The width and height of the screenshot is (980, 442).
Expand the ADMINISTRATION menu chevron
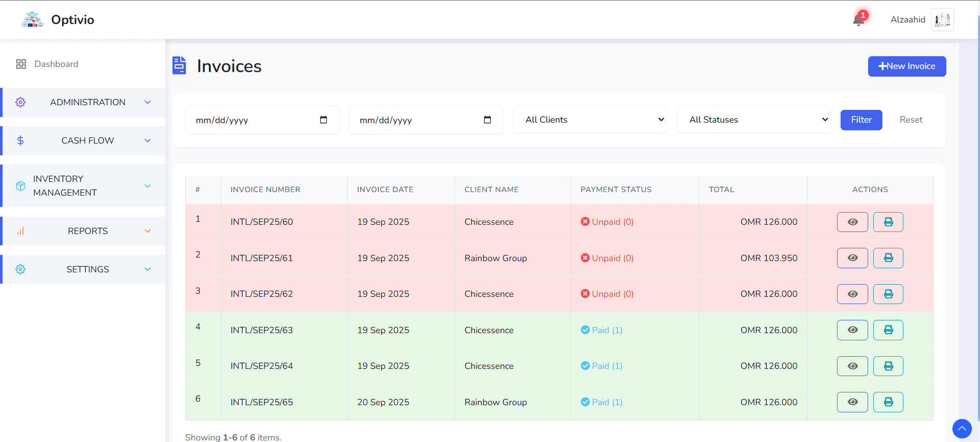point(148,102)
